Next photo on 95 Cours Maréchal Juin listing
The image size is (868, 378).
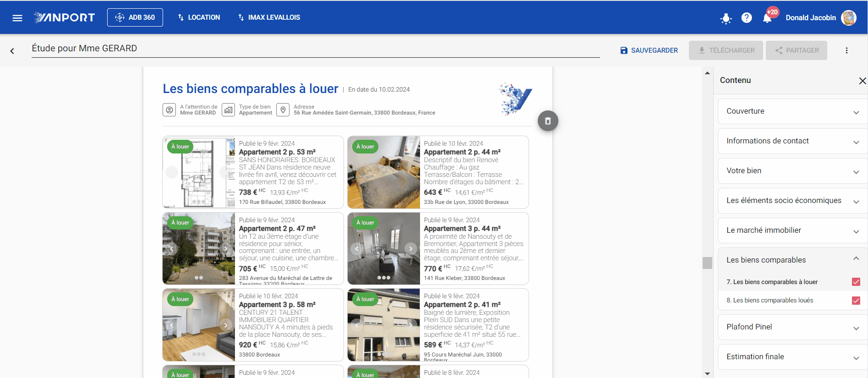[411, 325]
